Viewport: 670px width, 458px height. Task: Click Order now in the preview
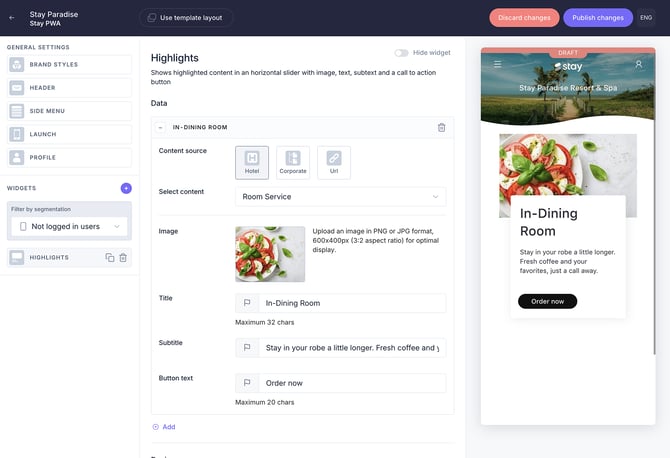(547, 301)
